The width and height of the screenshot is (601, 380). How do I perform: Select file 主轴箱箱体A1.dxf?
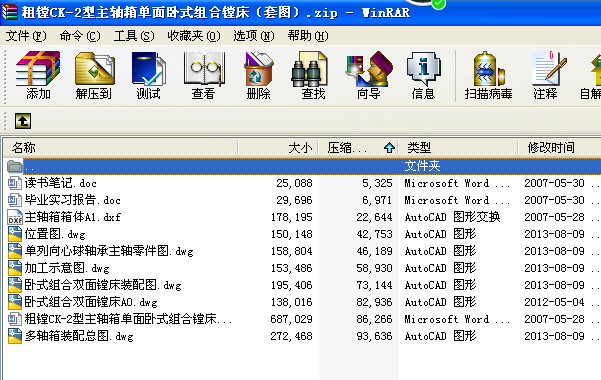coord(72,217)
